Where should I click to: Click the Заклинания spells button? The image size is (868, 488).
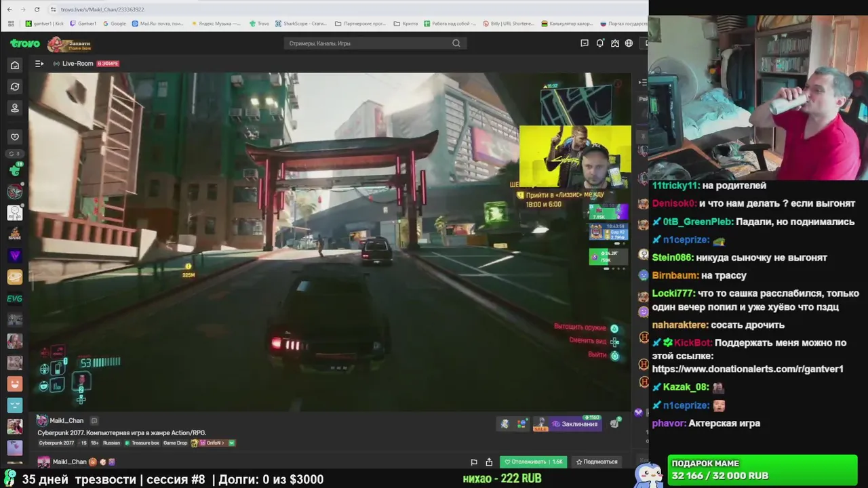[x=575, y=424]
